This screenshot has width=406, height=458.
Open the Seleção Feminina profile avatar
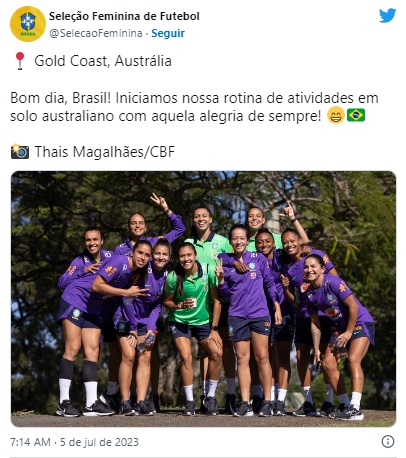(28, 24)
